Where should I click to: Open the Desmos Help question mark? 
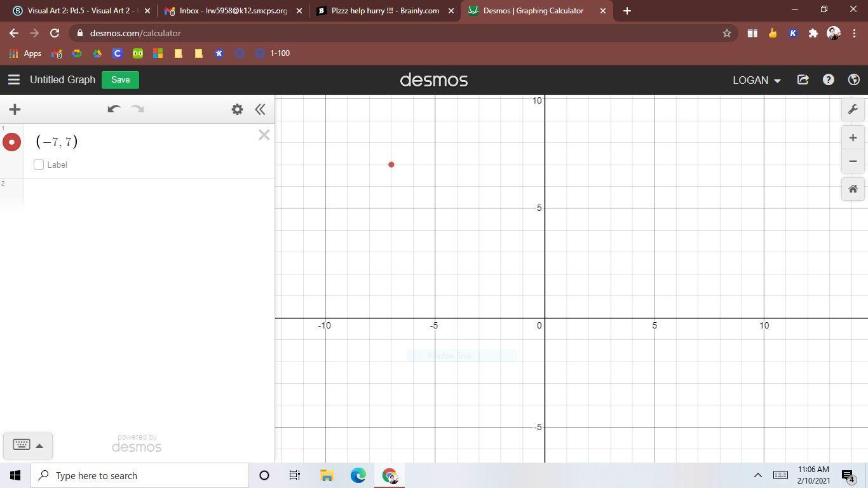click(x=828, y=80)
